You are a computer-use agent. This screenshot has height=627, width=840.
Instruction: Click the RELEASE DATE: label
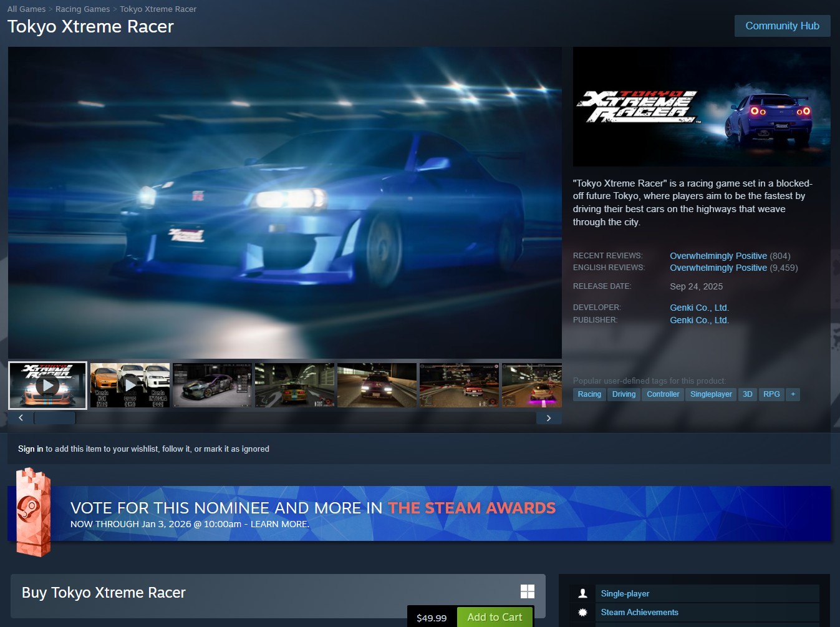[602, 286]
